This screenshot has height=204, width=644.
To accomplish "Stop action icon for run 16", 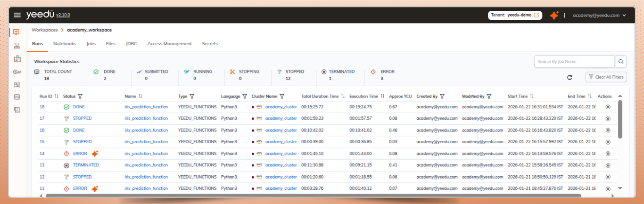I will 608,130.
